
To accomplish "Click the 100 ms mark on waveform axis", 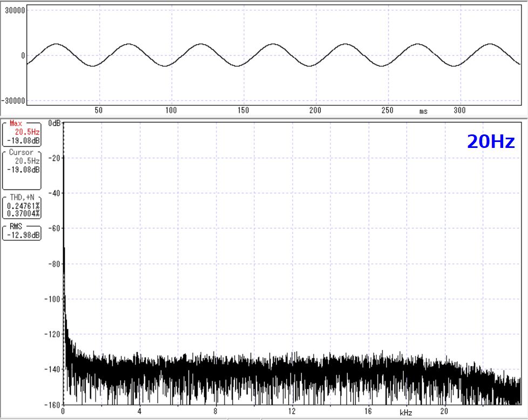I will (x=171, y=110).
